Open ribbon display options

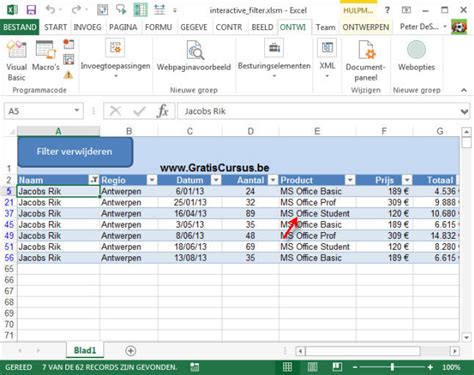coord(406,10)
